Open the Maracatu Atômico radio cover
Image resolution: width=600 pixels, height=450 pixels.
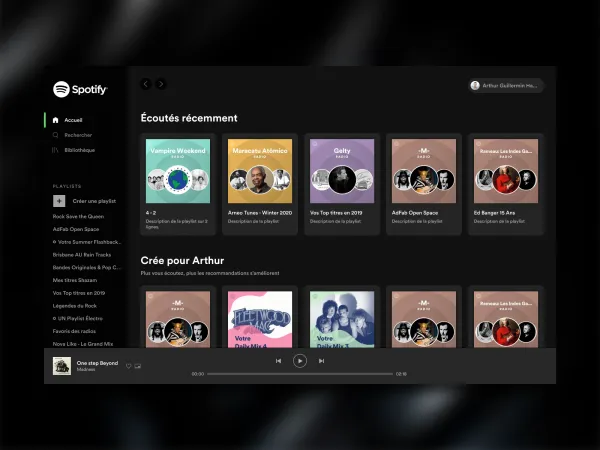[260, 171]
